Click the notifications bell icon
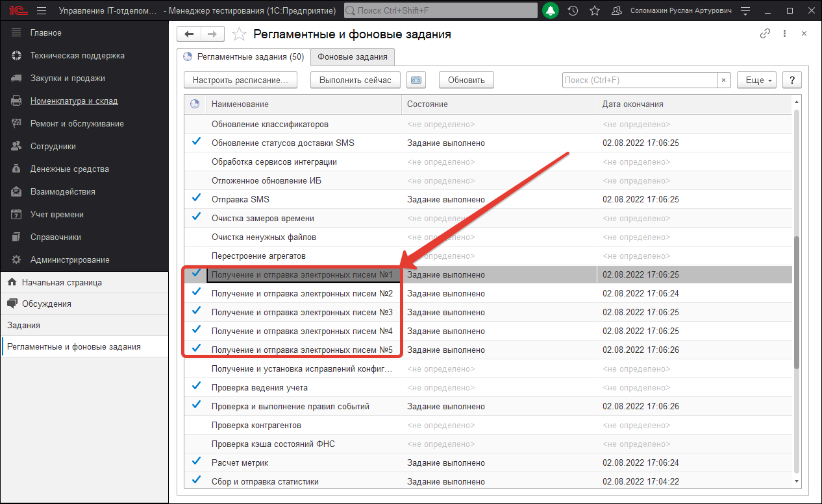This screenshot has height=504, width=822. pyautogui.click(x=551, y=11)
